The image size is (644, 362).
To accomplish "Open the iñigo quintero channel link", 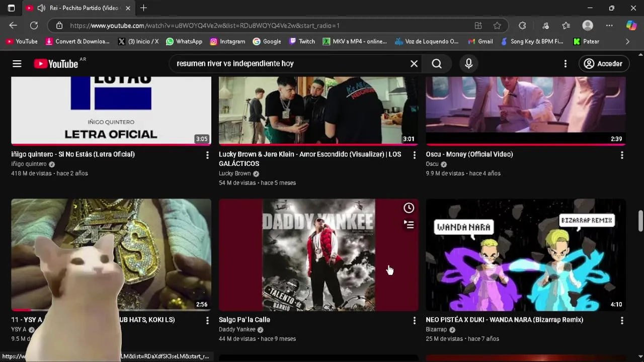I will click(x=29, y=164).
